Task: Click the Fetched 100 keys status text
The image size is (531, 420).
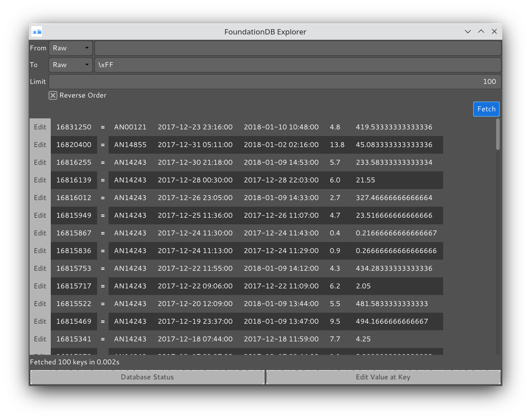Action: click(x=75, y=362)
